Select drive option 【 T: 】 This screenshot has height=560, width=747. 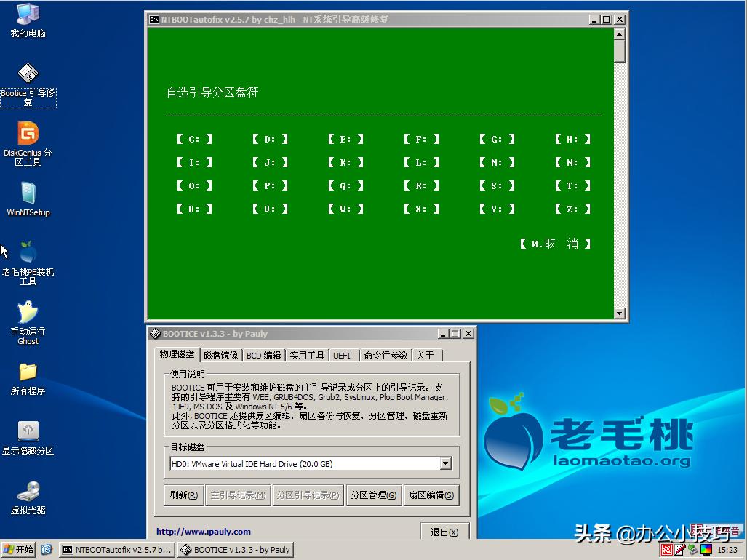coord(572,185)
